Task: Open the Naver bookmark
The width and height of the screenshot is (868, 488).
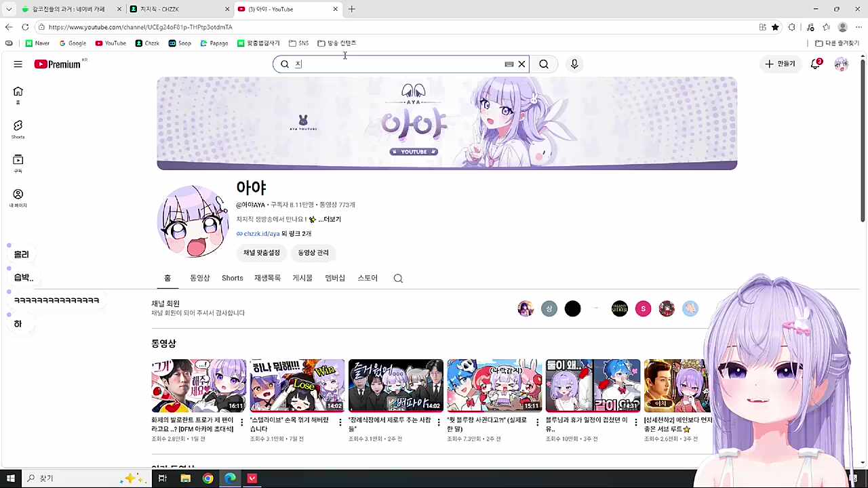Action: pos(37,43)
